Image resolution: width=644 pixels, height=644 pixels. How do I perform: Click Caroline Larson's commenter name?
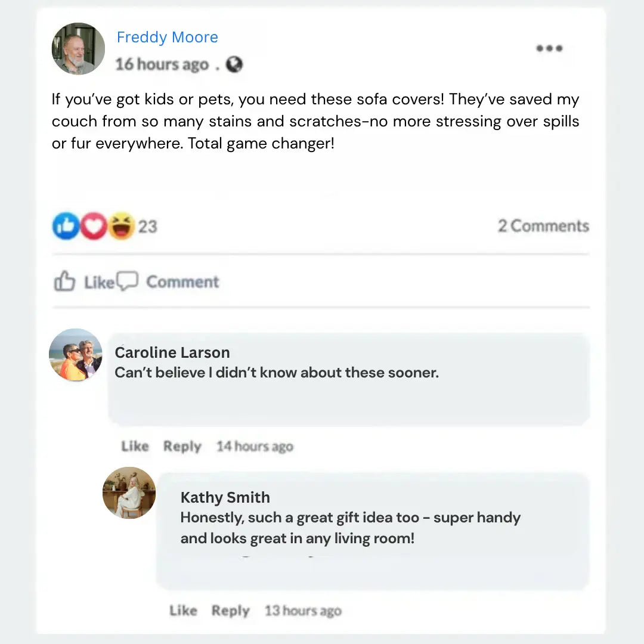[x=172, y=352]
